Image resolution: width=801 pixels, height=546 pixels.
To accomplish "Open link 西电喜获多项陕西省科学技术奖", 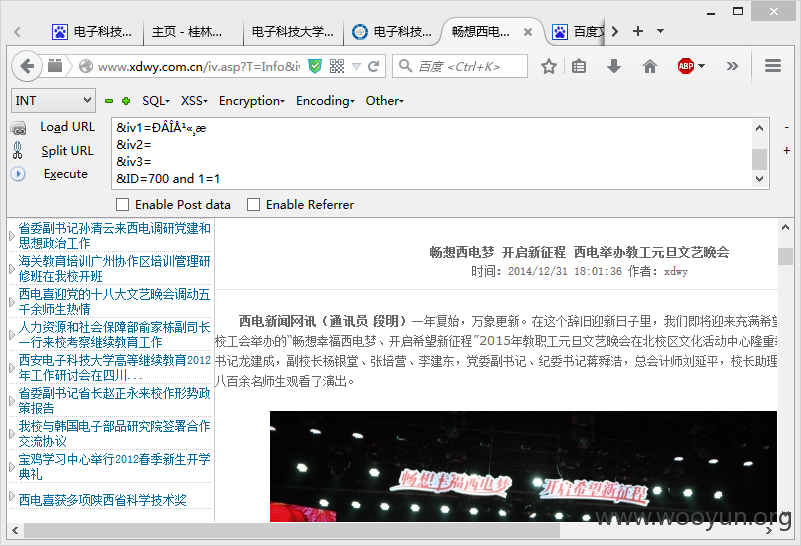I will (x=103, y=500).
